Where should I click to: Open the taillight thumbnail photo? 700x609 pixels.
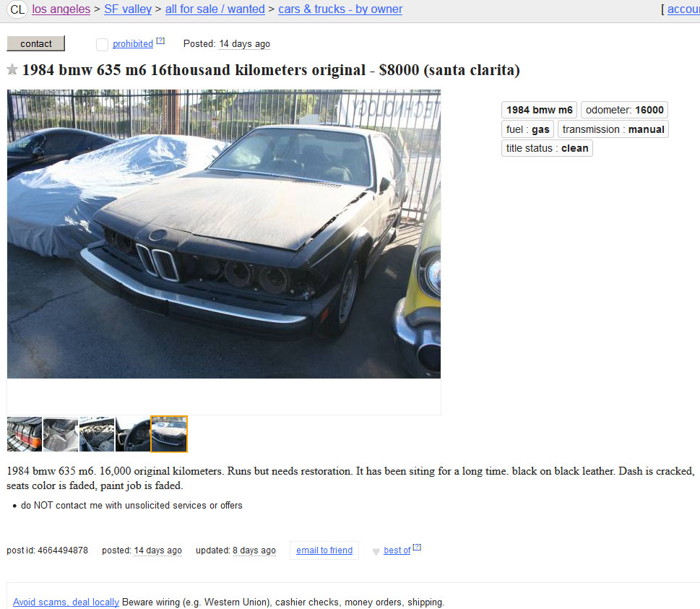click(25, 434)
